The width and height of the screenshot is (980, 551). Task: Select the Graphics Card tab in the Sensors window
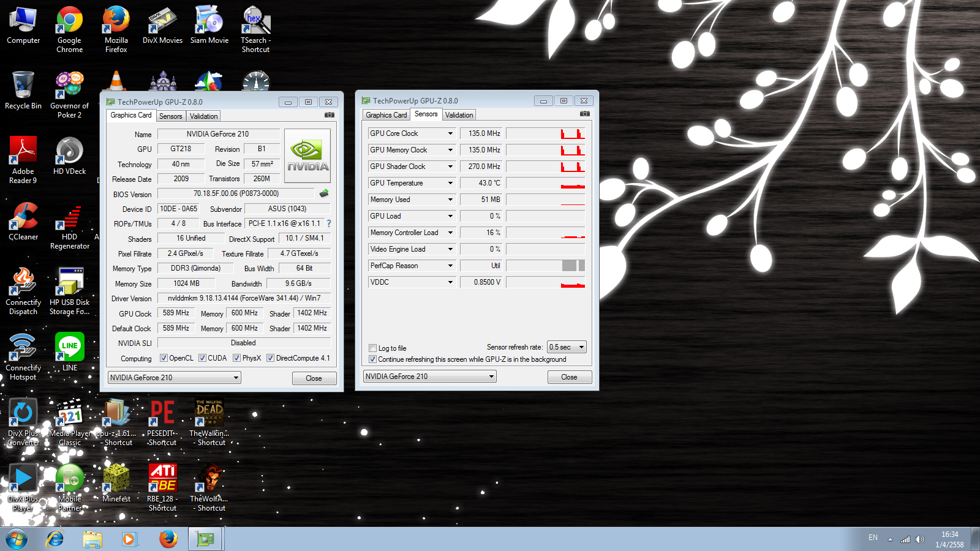[386, 115]
